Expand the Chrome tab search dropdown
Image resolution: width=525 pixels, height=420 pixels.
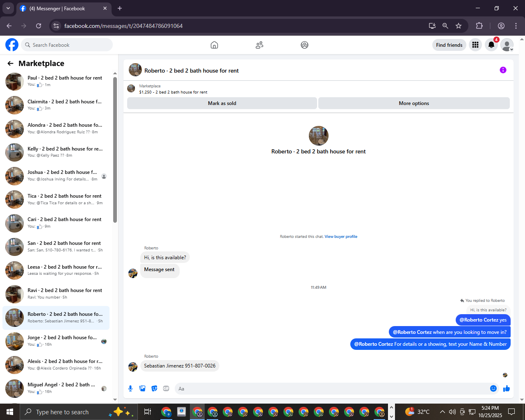[8, 8]
